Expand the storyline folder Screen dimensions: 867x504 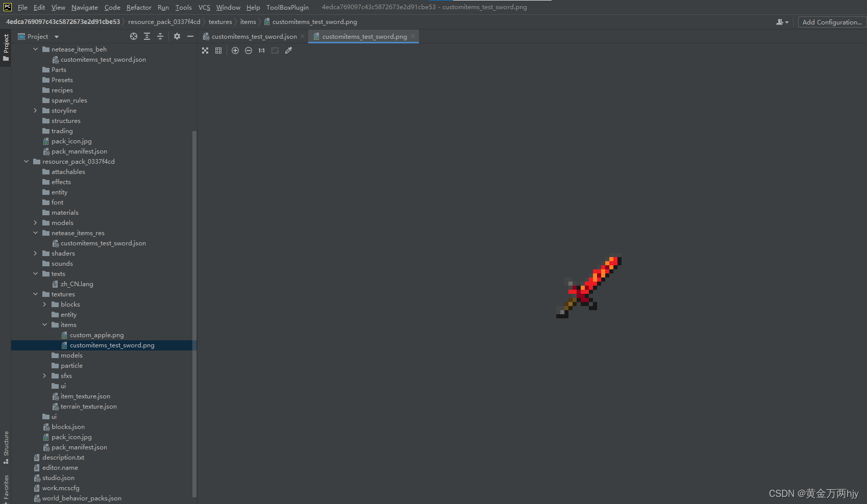pyautogui.click(x=35, y=110)
